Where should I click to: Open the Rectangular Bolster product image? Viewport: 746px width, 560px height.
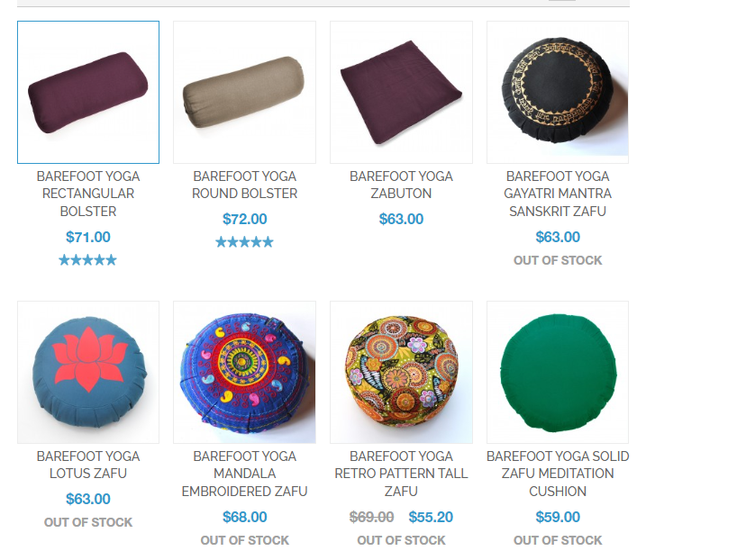[x=88, y=92]
